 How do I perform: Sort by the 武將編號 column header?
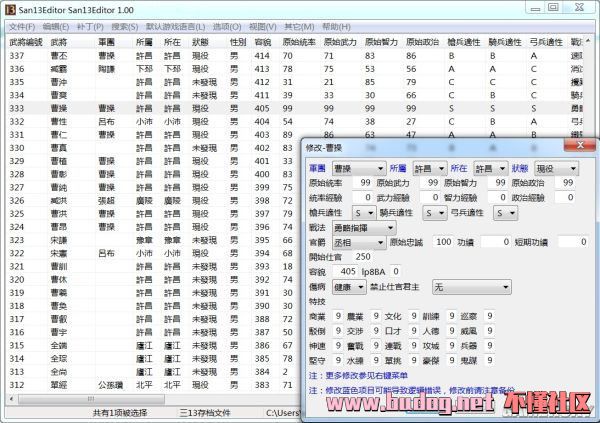coord(25,42)
